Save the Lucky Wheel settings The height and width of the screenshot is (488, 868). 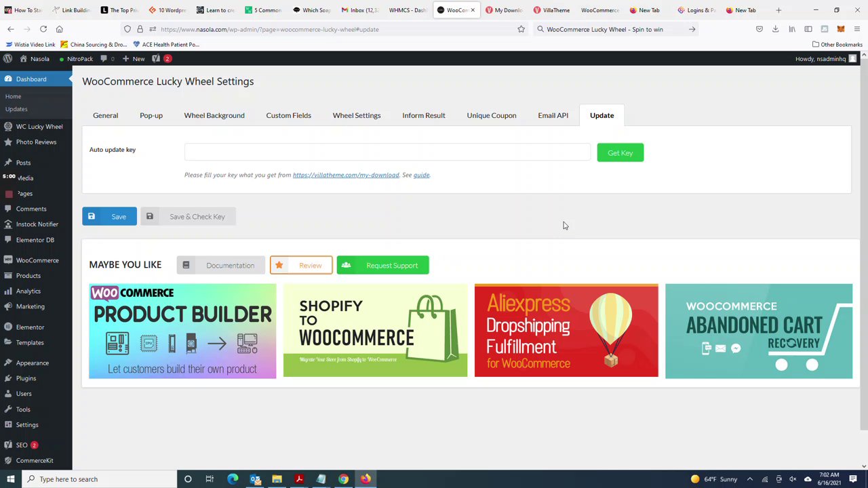click(109, 217)
